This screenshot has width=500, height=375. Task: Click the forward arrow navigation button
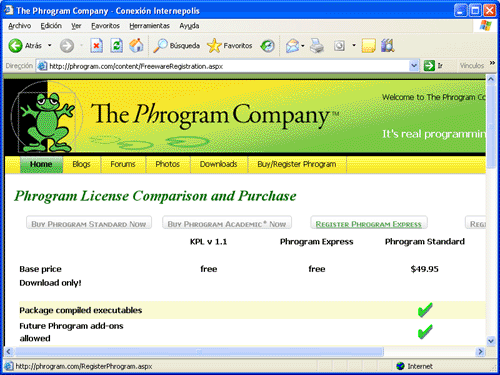67,46
